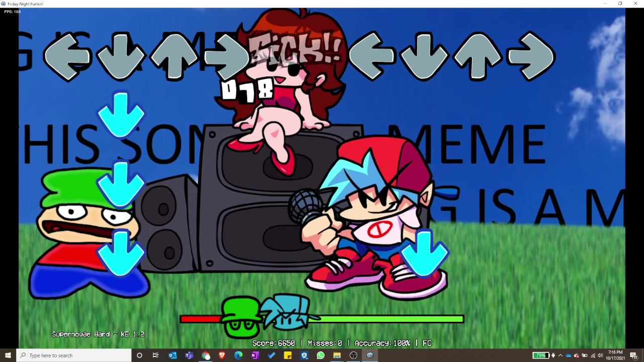Click the 'Supernovae Hard - KE 1.2' label
644x362 pixels.
[x=98, y=334]
